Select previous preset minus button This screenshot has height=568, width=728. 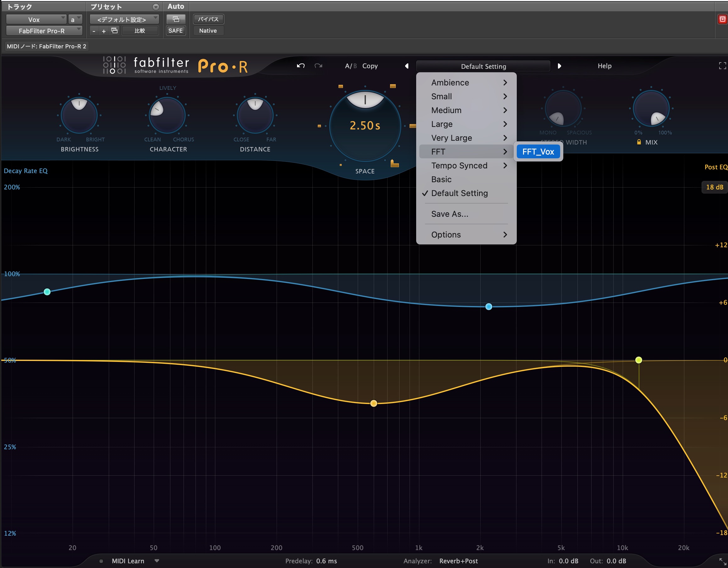pos(94,31)
